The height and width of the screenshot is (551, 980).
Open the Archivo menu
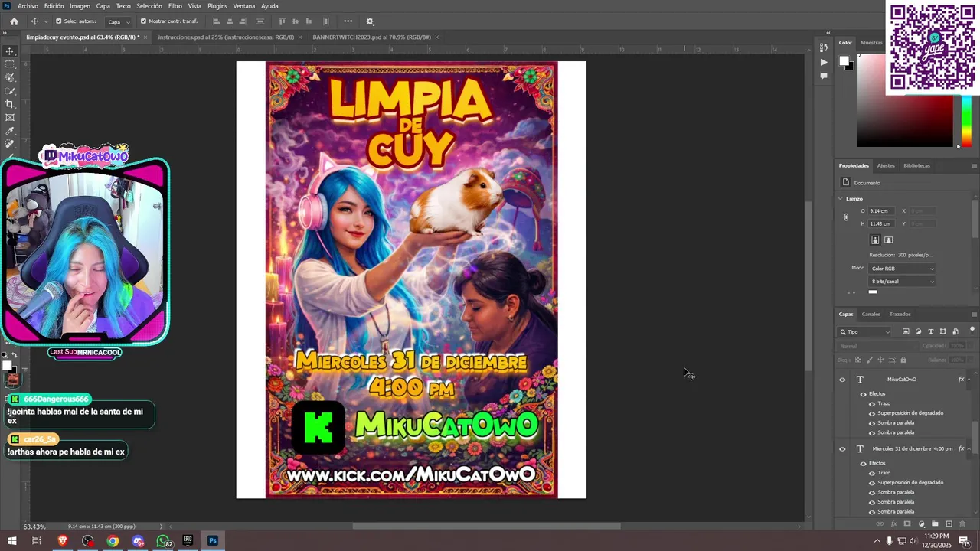coord(28,6)
